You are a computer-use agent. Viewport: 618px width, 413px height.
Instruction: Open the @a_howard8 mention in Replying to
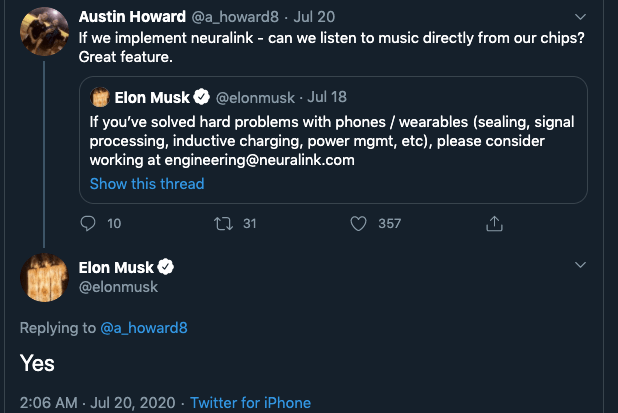tap(144, 328)
